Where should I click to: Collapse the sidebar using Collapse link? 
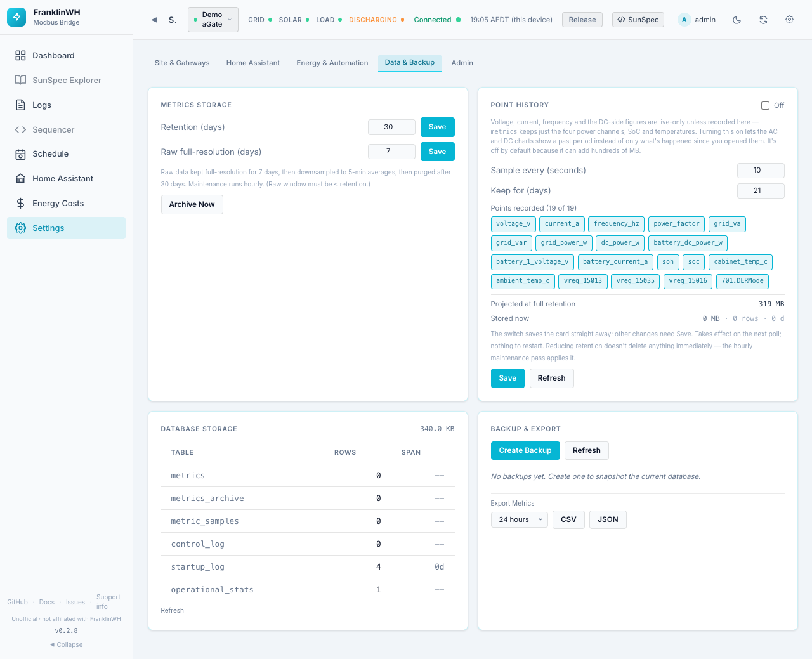(67, 644)
